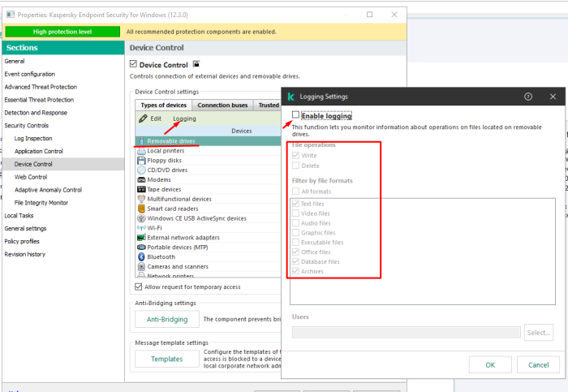This screenshot has height=392, width=568.
Task: Open Web Control subsection
Action: coord(31,177)
